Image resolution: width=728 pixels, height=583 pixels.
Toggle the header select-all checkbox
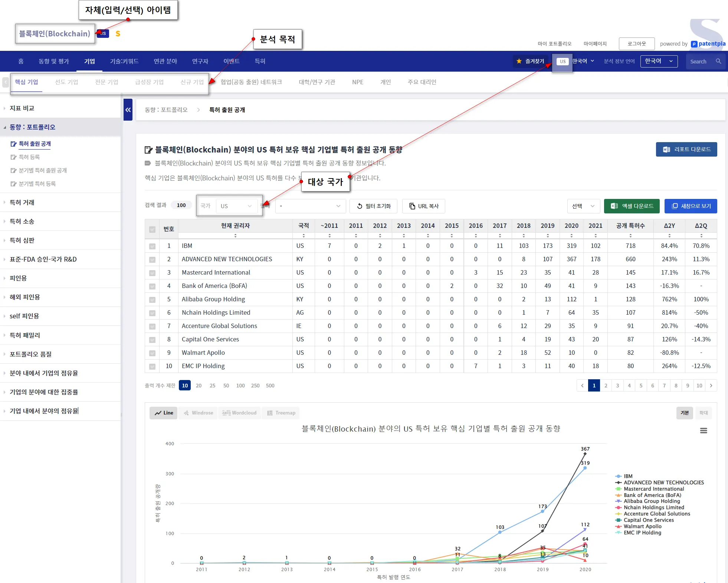(152, 229)
